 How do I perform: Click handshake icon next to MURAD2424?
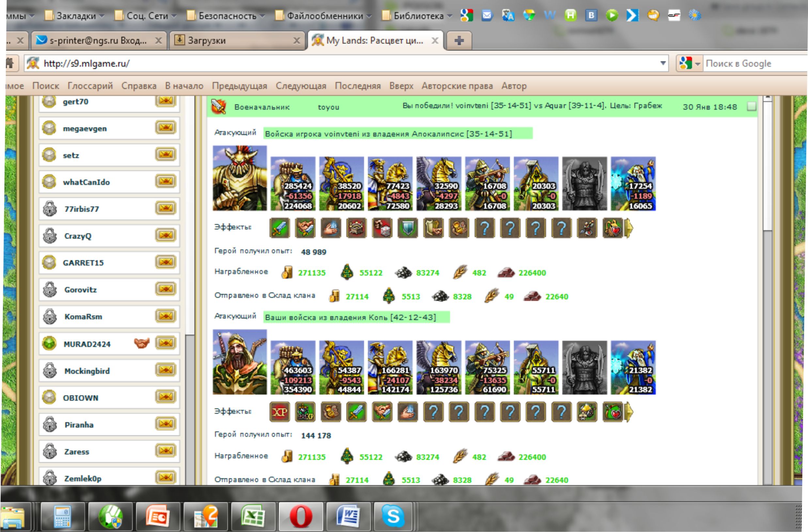(x=142, y=343)
